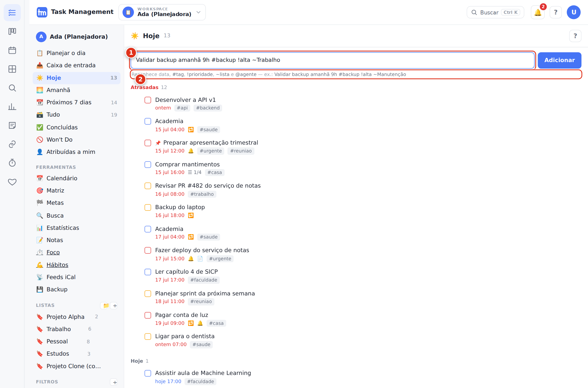
Task: Open the user avatar U menu
Action: 574,12
